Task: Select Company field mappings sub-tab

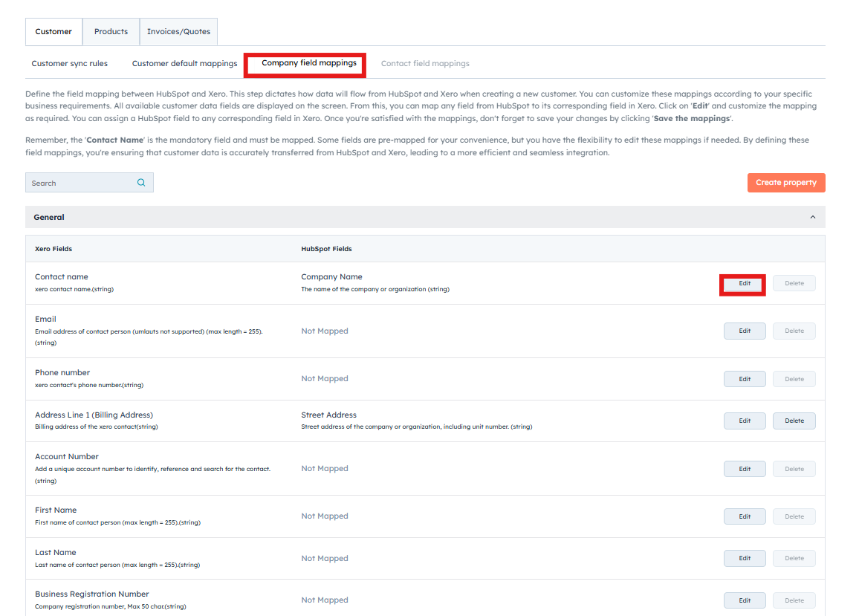Action: (309, 63)
